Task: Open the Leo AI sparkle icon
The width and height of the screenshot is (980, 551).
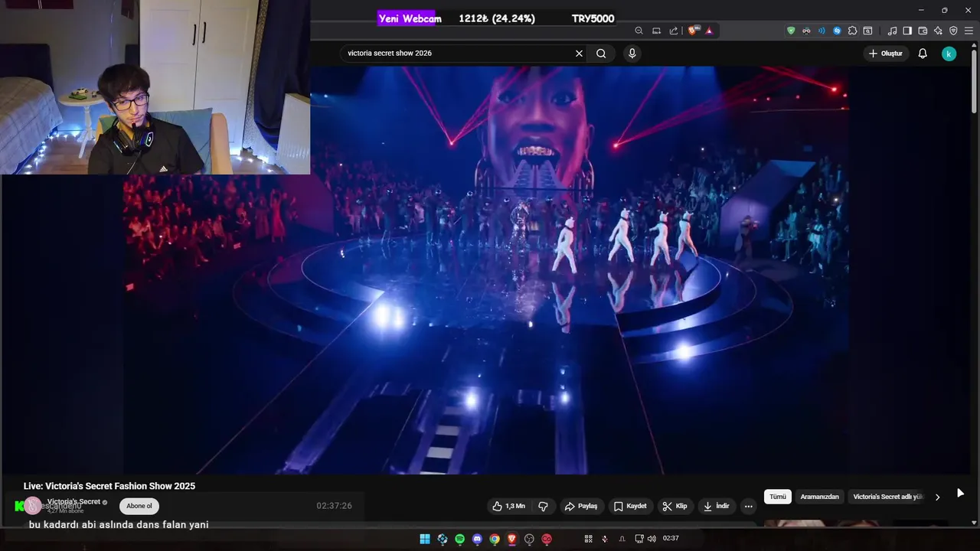Action: point(938,31)
